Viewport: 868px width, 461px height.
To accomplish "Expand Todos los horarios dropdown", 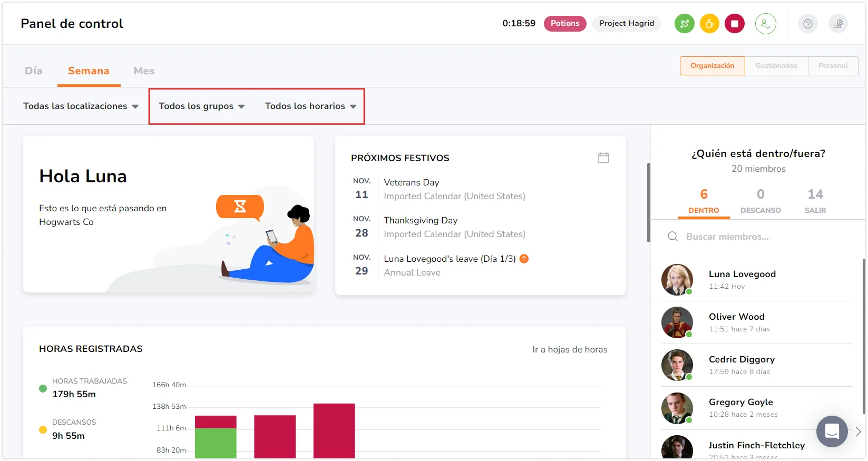I will (x=311, y=106).
